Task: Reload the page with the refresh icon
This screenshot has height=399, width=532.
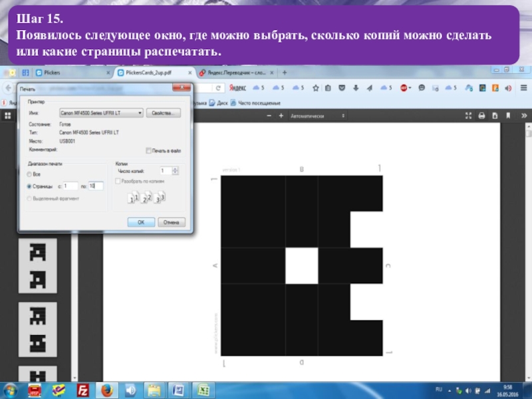Action: (x=218, y=88)
